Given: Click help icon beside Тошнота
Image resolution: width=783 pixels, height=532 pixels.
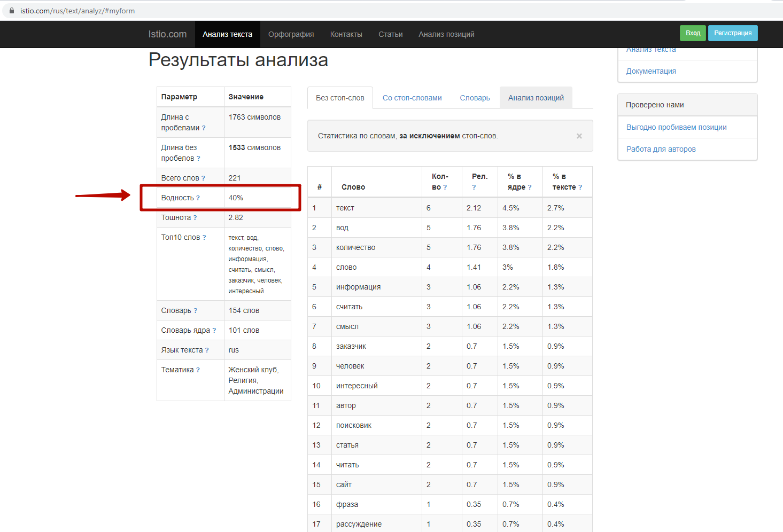Looking at the screenshot, I should click(x=195, y=218).
